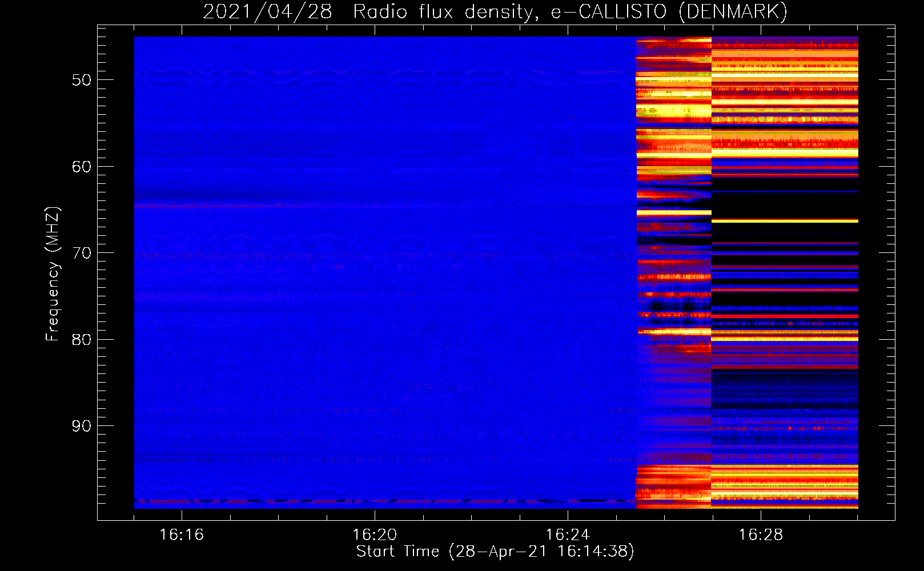Image resolution: width=924 pixels, height=571 pixels.
Task: Click the 50 frequency tick label
Action: click(82, 80)
